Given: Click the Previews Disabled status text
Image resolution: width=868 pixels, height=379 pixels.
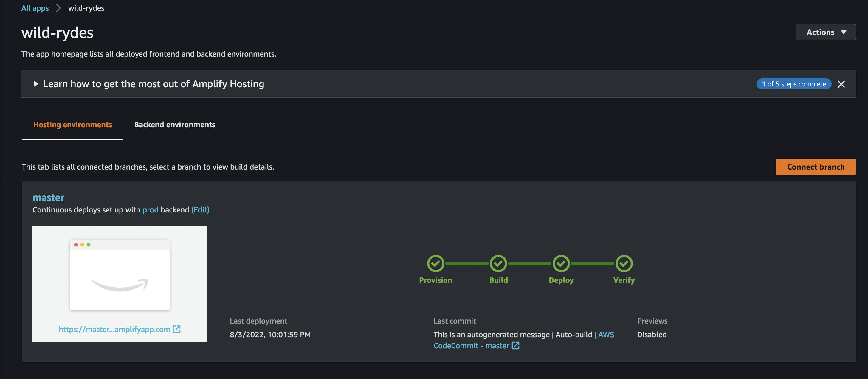Looking at the screenshot, I should point(652,335).
